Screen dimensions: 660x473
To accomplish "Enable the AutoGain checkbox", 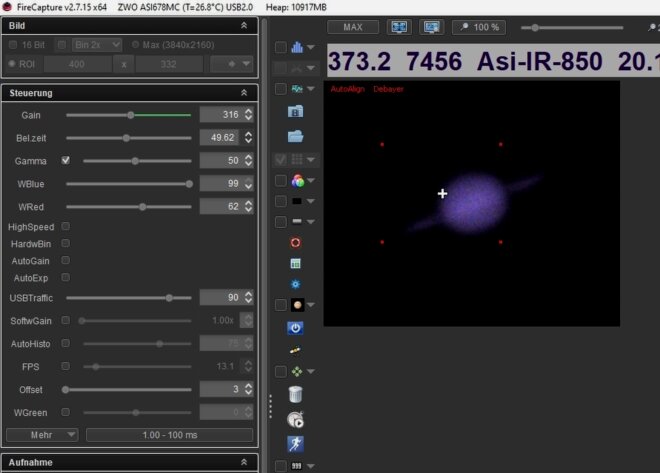I will (66, 260).
